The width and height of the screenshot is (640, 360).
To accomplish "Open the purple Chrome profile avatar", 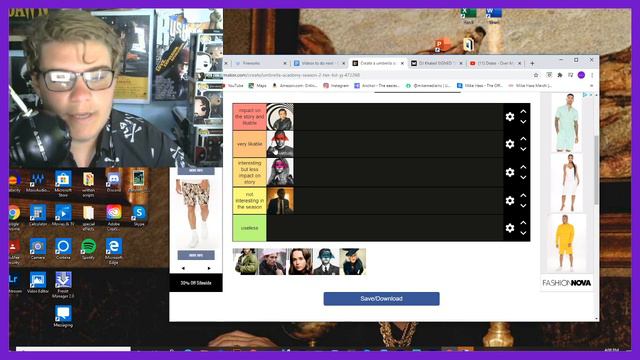I will tap(582, 75).
